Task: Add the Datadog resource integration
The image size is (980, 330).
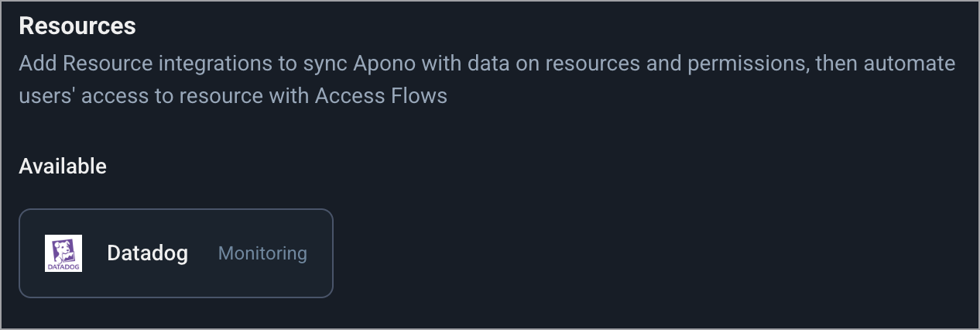Action: coord(176,253)
